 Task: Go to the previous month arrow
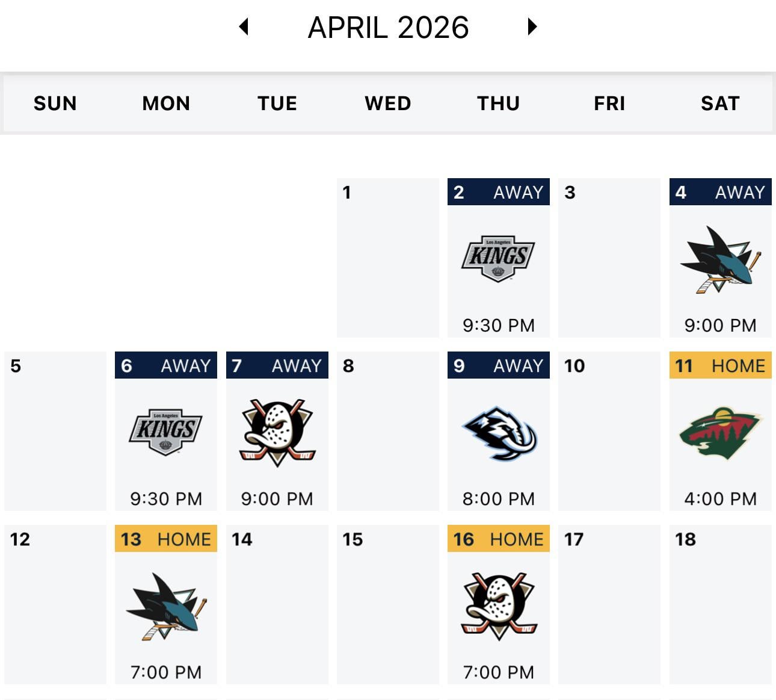pos(244,26)
